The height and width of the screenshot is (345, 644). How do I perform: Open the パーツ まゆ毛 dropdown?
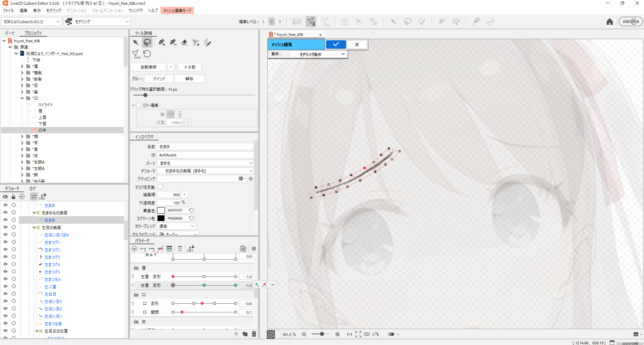205,163
